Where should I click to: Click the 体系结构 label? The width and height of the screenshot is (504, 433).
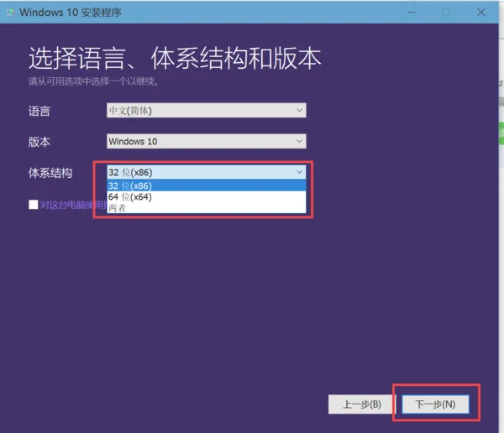tap(50, 173)
